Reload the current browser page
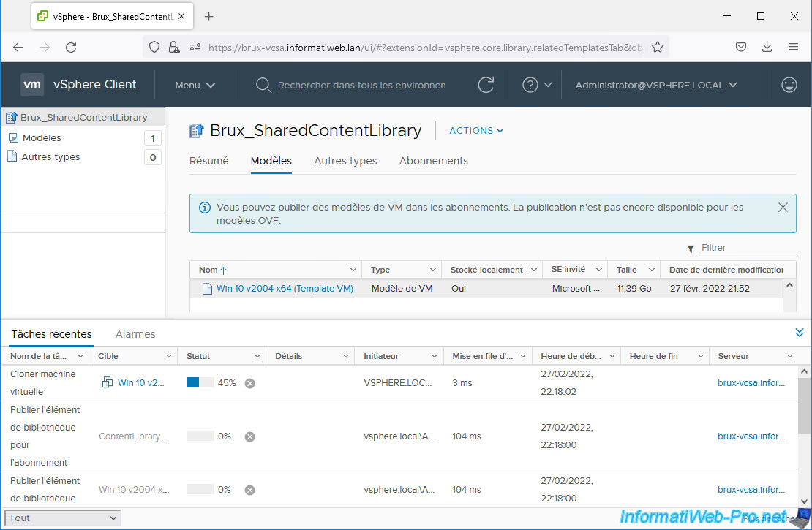This screenshot has width=812, height=530. [71, 47]
